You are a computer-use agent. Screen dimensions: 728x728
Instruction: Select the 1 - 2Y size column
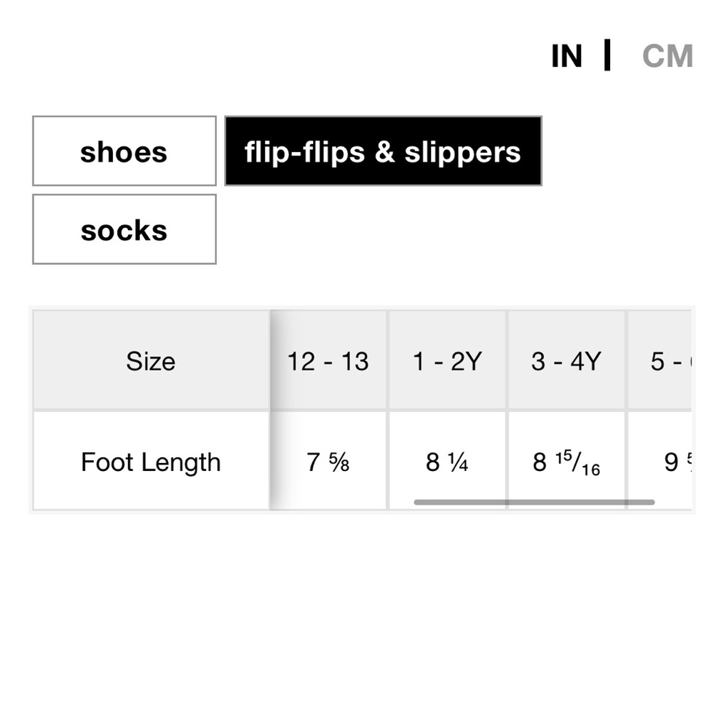[x=447, y=361]
